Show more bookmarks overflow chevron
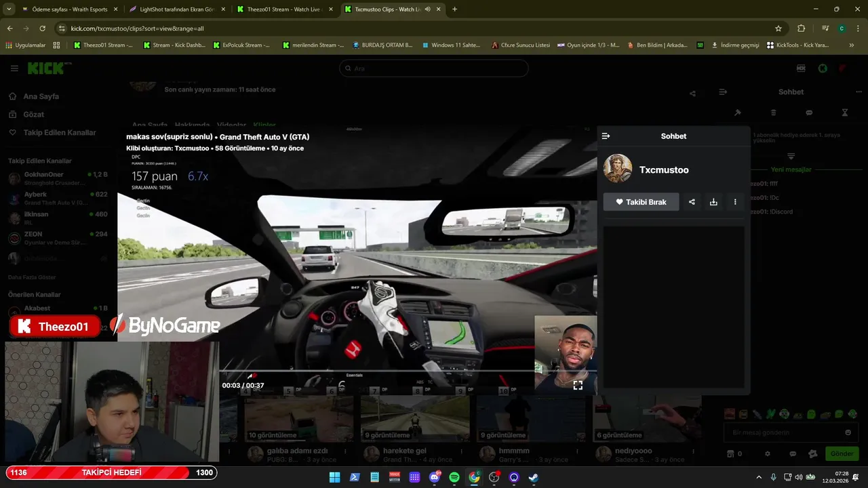The width and height of the screenshot is (868, 488). tap(852, 45)
